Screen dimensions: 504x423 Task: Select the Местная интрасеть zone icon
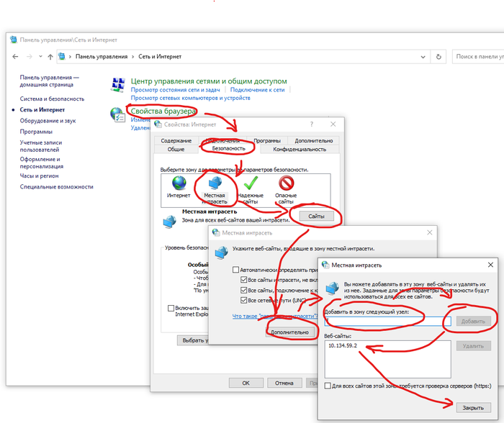(214, 184)
